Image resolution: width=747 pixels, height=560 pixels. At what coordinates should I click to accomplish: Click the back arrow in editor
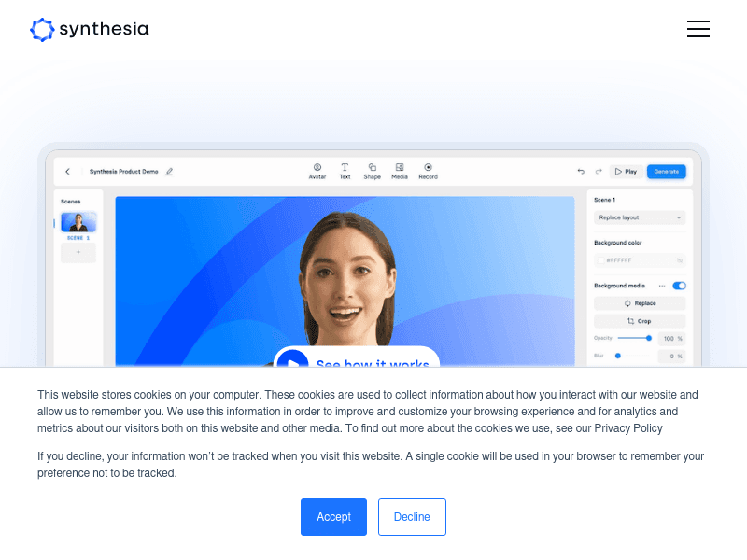(x=67, y=172)
